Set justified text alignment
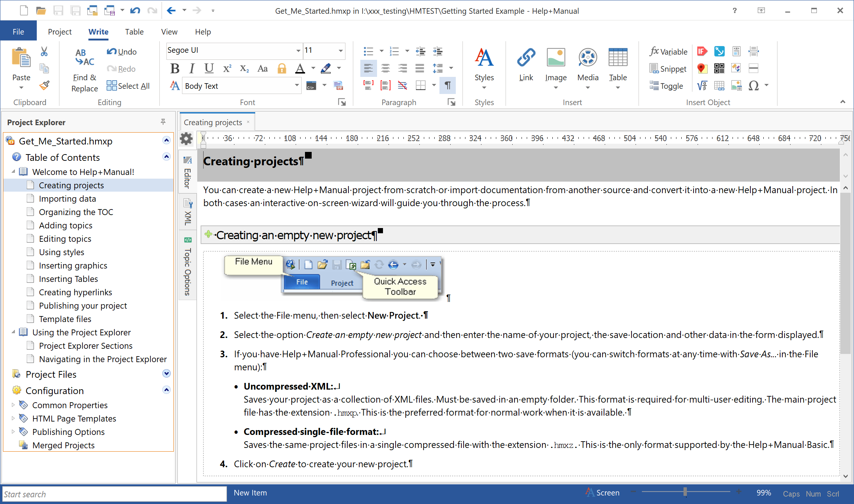This screenshot has width=854, height=504. coord(420,68)
